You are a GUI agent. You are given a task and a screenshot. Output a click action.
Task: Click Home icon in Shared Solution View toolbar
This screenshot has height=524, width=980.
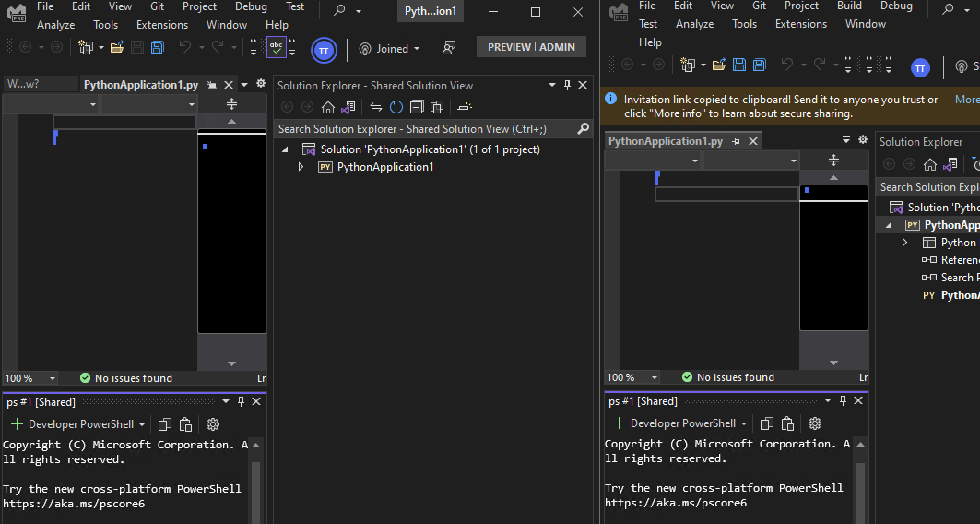pos(328,107)
